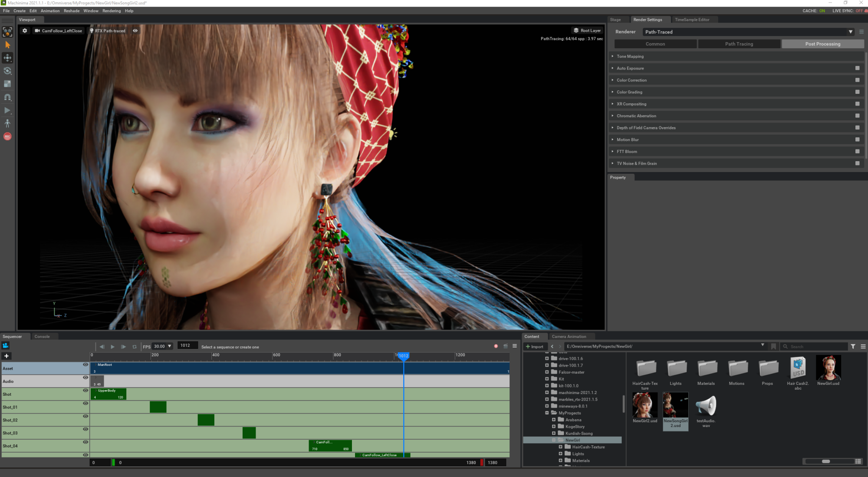The image size is (868, 477).
Task: Enable the Motion Blur checkbox
Action: tap(857, 139)
